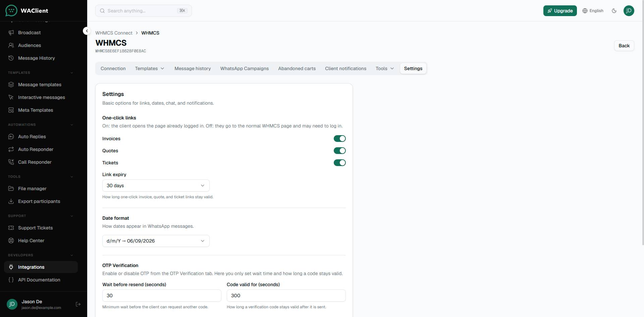Focus the Wait before resend field
644x317 pixels.
(x=162, y=296)
